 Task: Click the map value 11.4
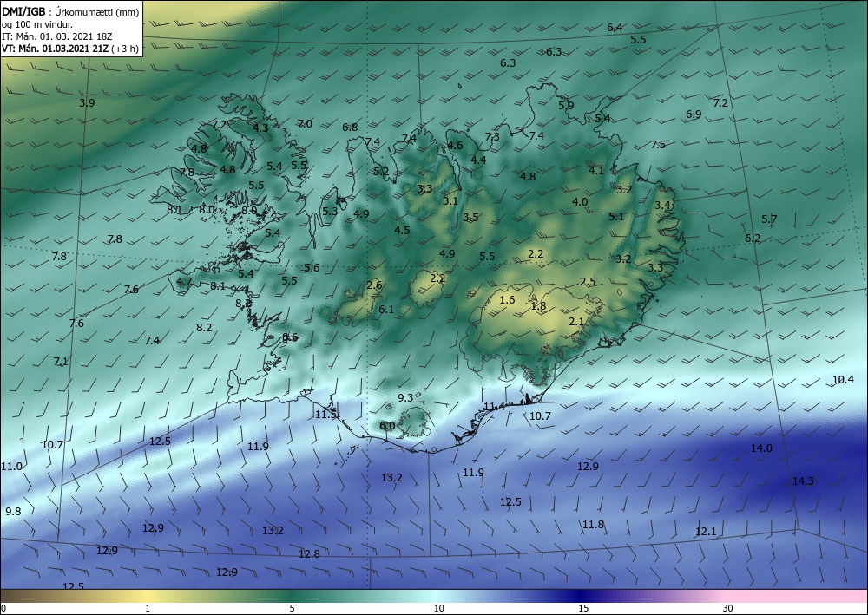click(495, 407)
